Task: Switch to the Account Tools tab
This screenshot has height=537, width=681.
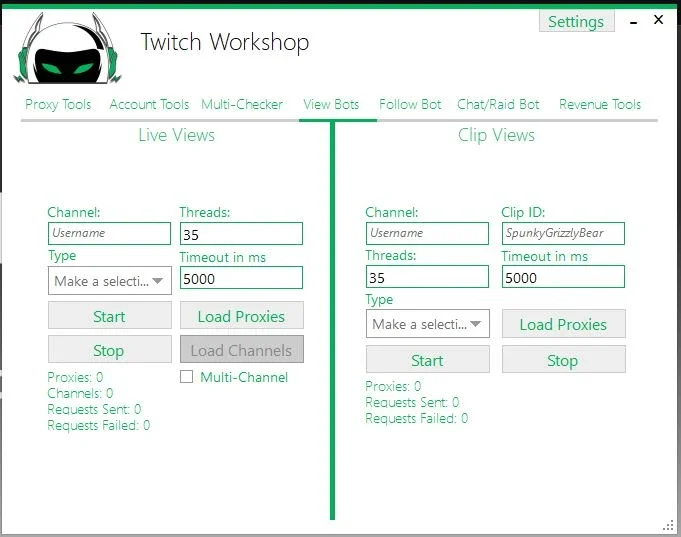Action: click(149, 104)
